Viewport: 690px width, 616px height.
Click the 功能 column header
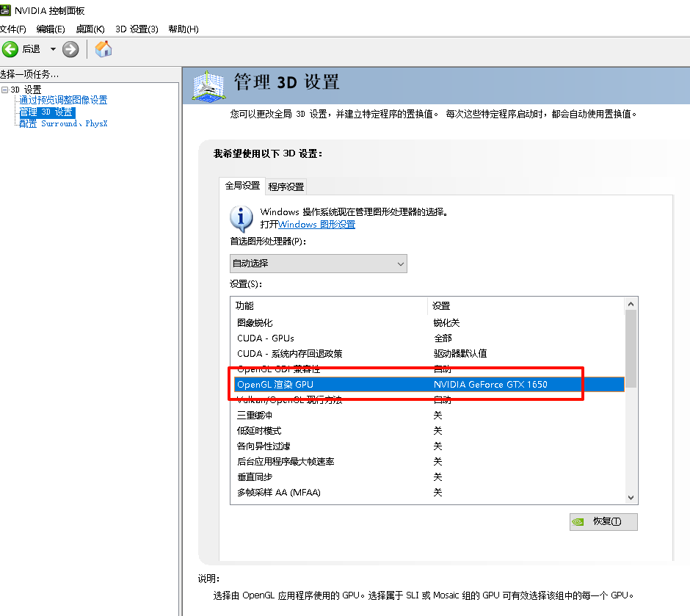[328, 306]
